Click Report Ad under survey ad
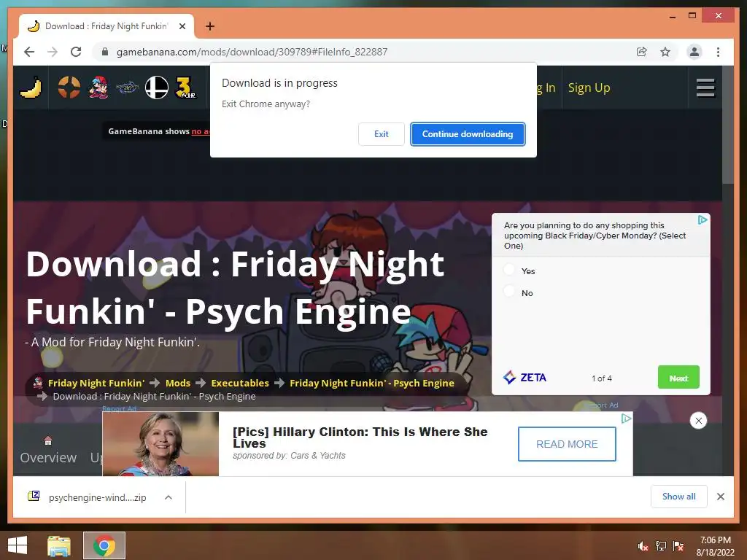The image size is (747, 560). click(x=601, y=405)
